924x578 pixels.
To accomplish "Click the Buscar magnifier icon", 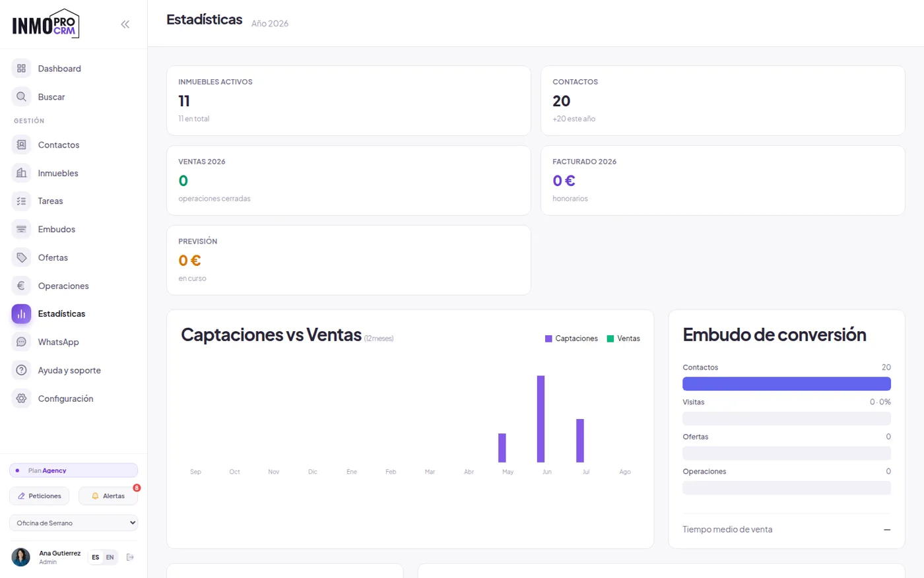I will coord(21,97).
